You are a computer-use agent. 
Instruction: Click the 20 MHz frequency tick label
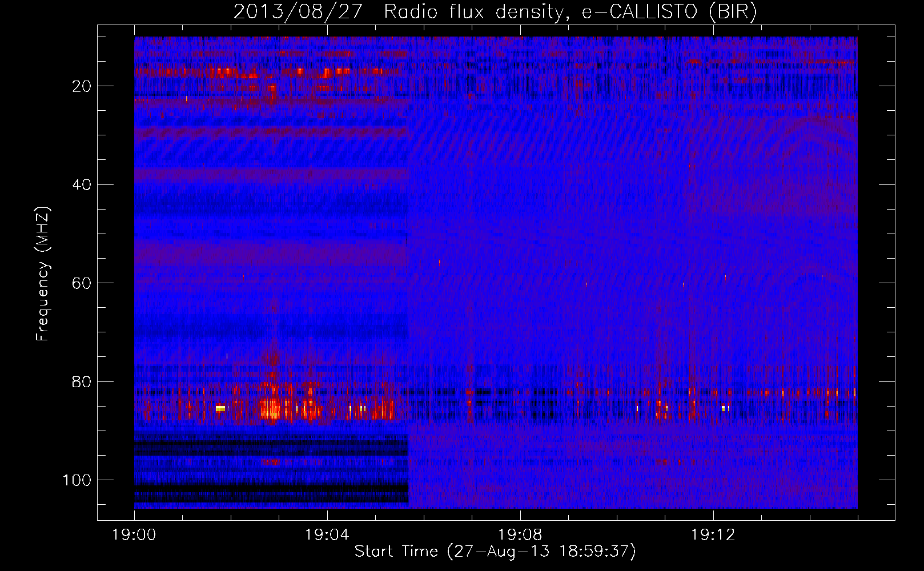point(82,86)
